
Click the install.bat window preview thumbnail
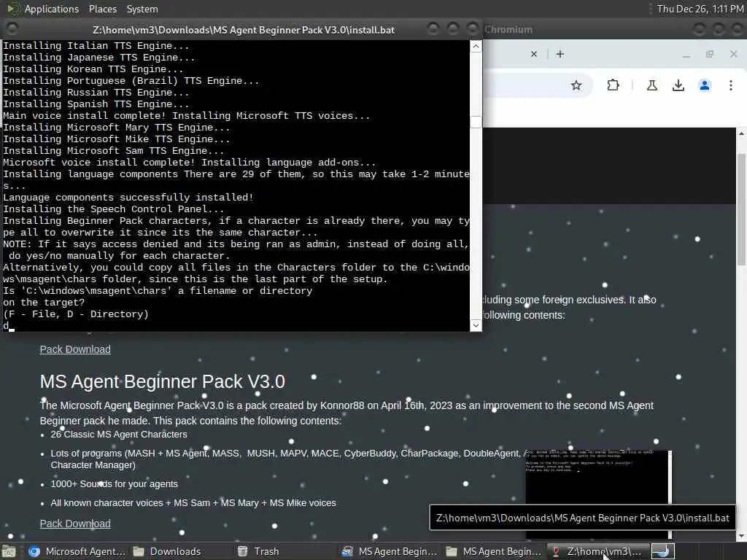click(x=598, y=476)
